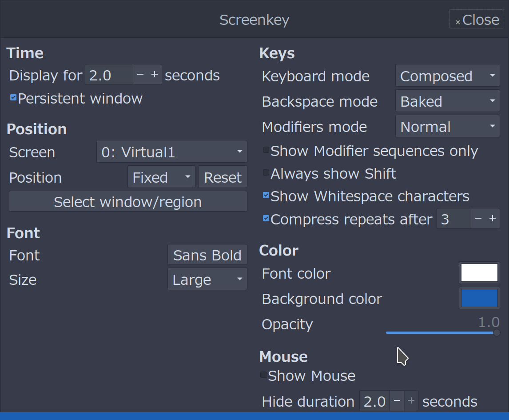Open Backspace mode dropdown set to Baked
Image resolution: width=509 pixels, height=420 pixels.
pos(448,101)
